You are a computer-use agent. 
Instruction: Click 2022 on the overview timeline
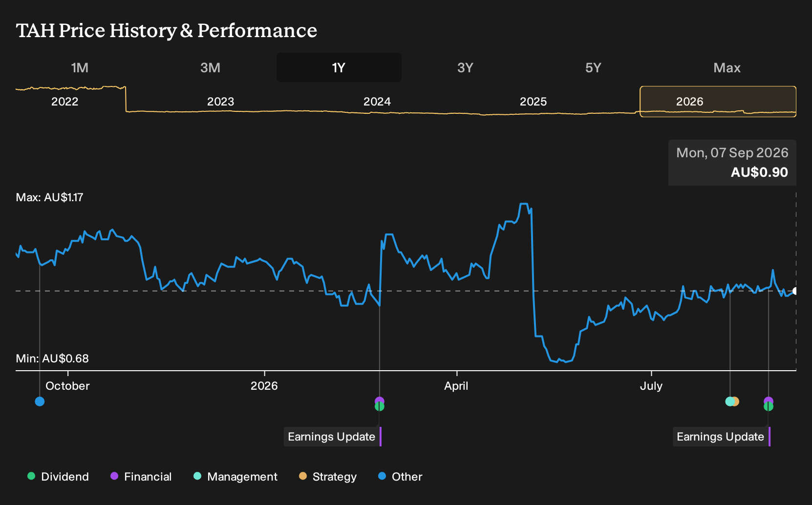[65, 102]
